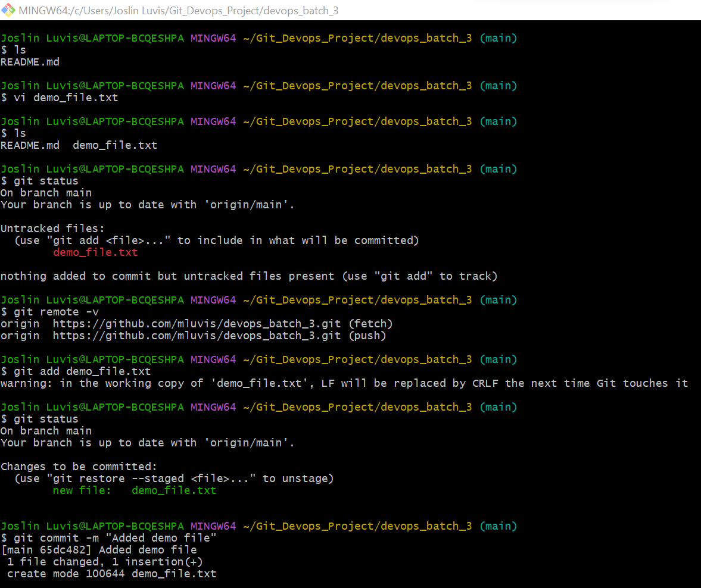Click the fetch origin GitHub URL
This screenshot has height=588, width=701.
(x=197, y=324)
